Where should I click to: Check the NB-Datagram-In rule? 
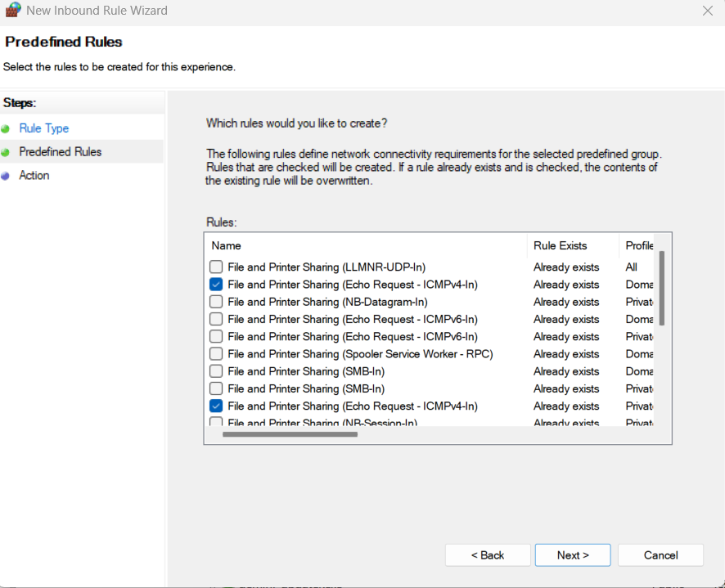[x=216, y=302]
